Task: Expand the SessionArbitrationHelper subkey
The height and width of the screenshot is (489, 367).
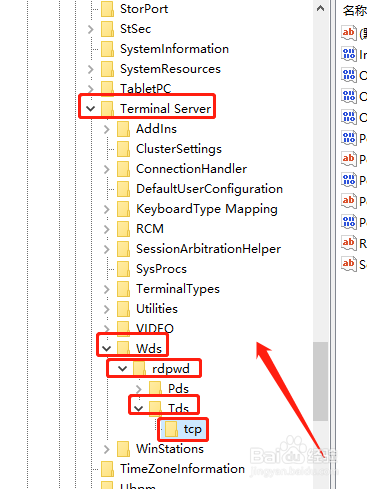Action: (x=106, y=249)
